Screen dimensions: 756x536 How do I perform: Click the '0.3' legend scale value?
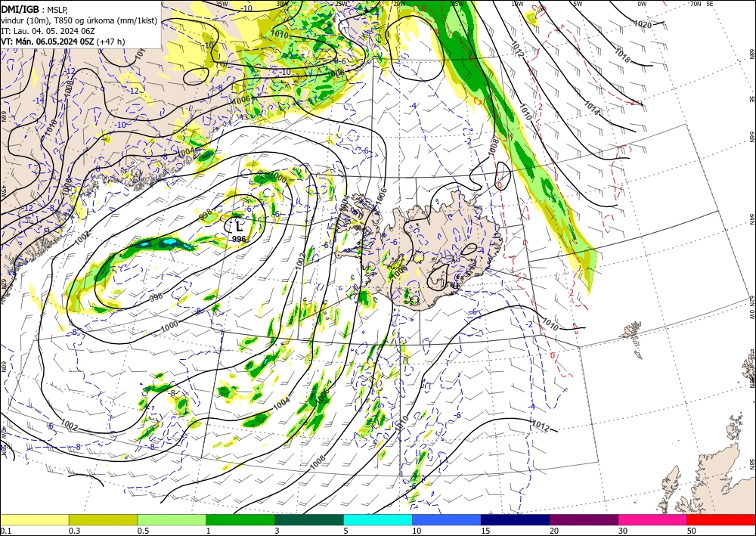tap(74, 531)
